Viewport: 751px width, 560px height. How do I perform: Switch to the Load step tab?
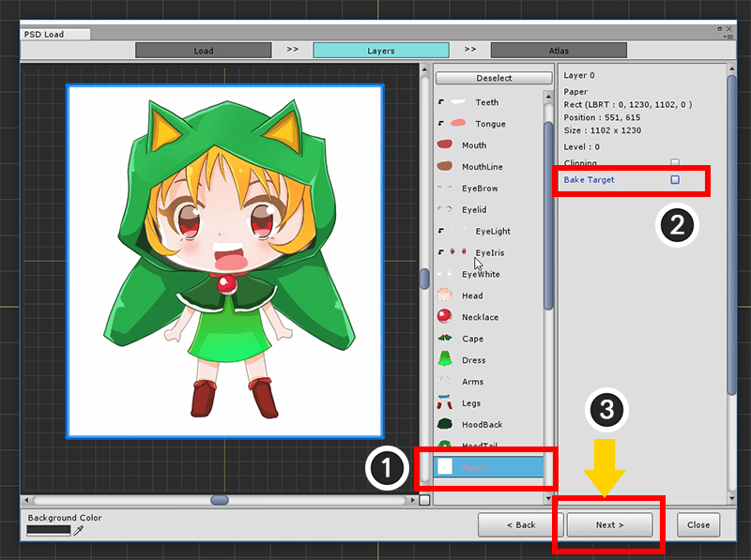pos(204,51)
